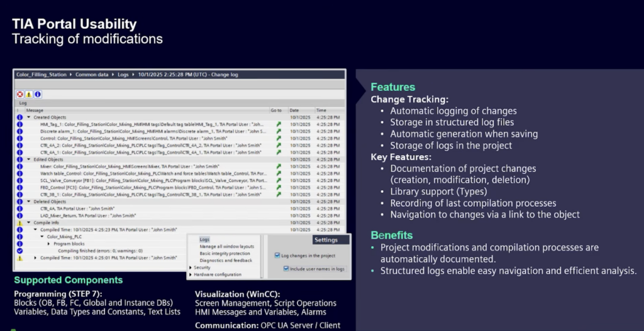Toggle the blue information filter icon
Viewport: 644px width, 331px height.
38,94
